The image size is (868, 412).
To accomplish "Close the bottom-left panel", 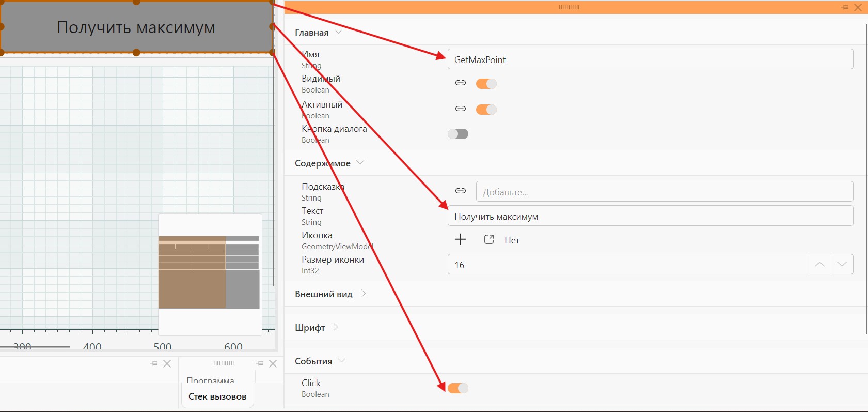I will tap(167, 363).
